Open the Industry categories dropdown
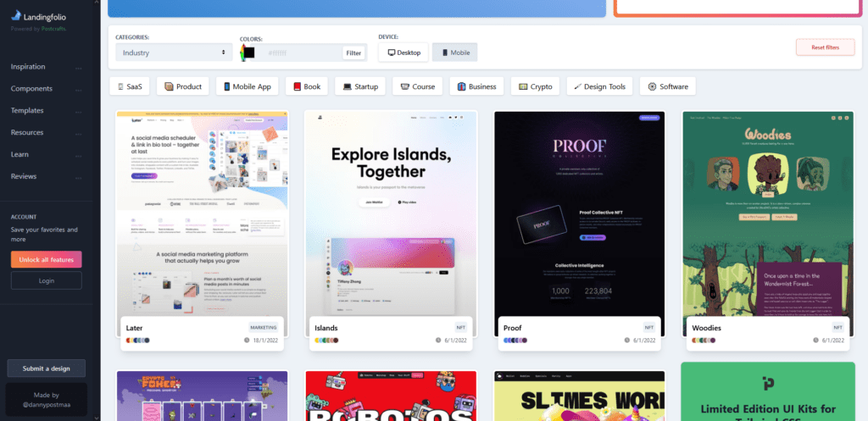 [174, 53]
